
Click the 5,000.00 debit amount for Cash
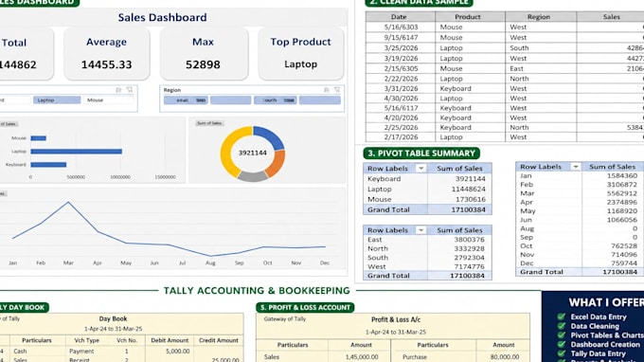[177, 352]
